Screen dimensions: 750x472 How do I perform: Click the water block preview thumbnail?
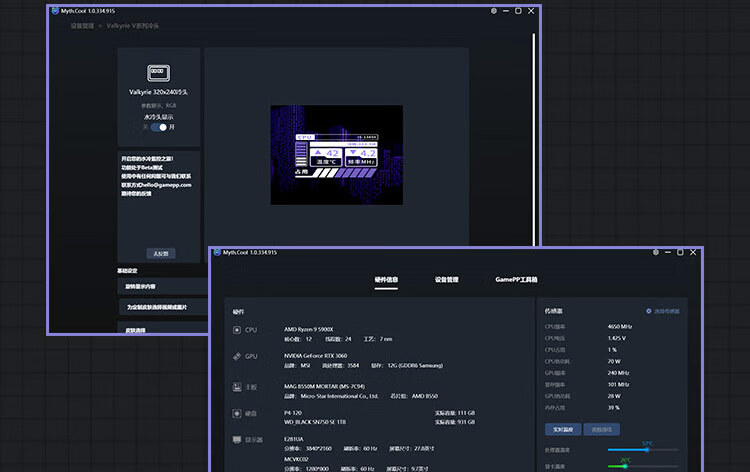[x=337, y=155]
